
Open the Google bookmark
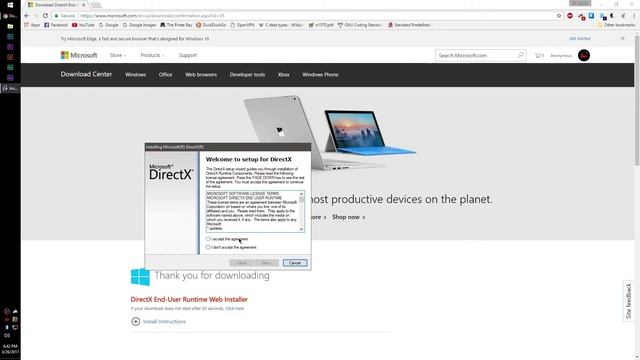tap(109, 25)
